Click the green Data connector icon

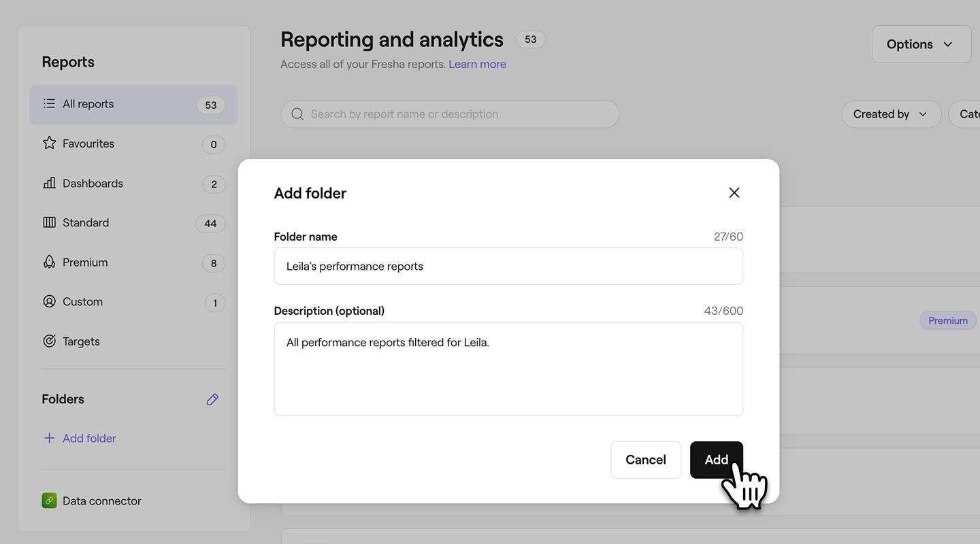49,501
